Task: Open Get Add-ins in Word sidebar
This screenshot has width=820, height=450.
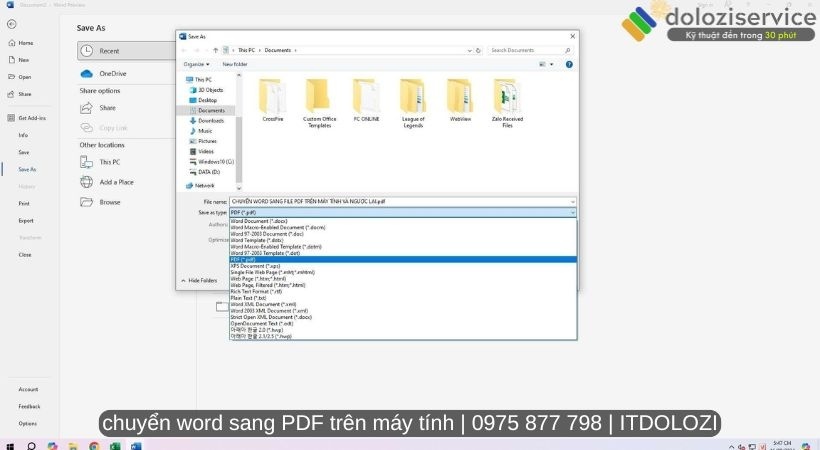Action: tap(27, 118)
